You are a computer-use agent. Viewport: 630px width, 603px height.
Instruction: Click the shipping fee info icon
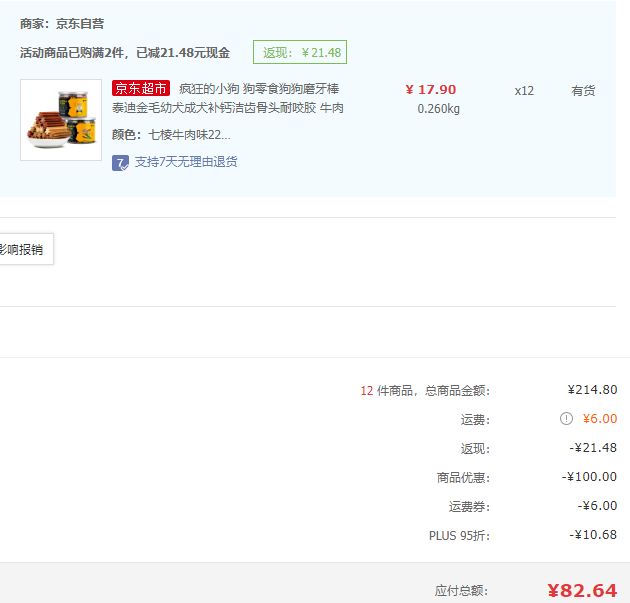point(566,419)
